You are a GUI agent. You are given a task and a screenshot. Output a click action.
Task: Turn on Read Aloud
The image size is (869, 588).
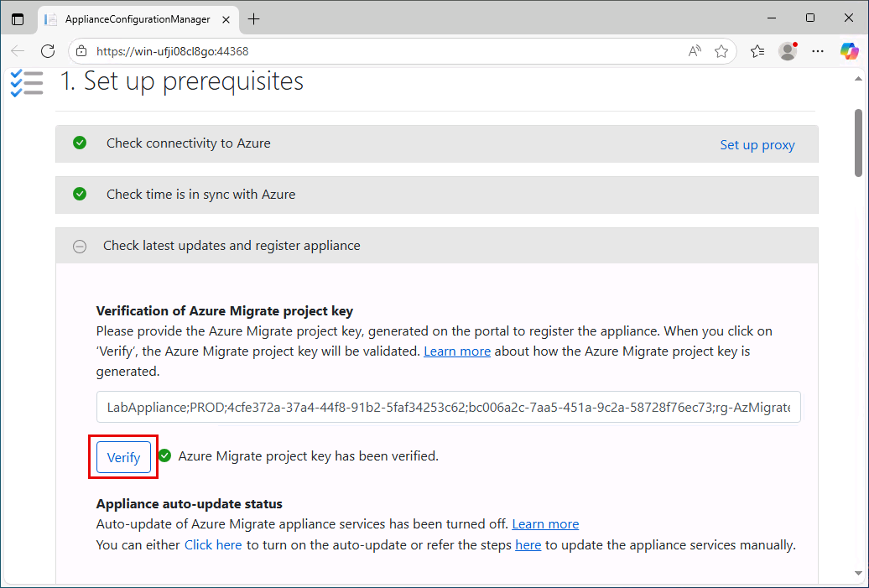click(x=695, y=51)
